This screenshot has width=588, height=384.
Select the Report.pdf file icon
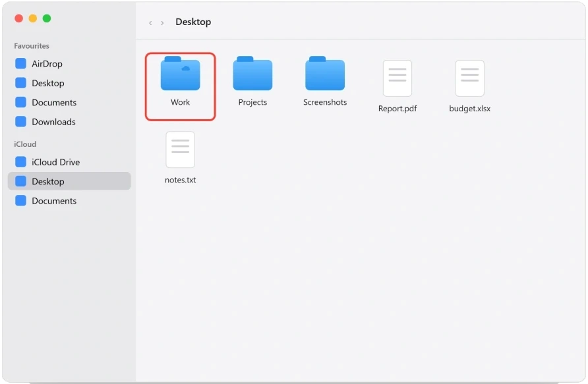397,78
